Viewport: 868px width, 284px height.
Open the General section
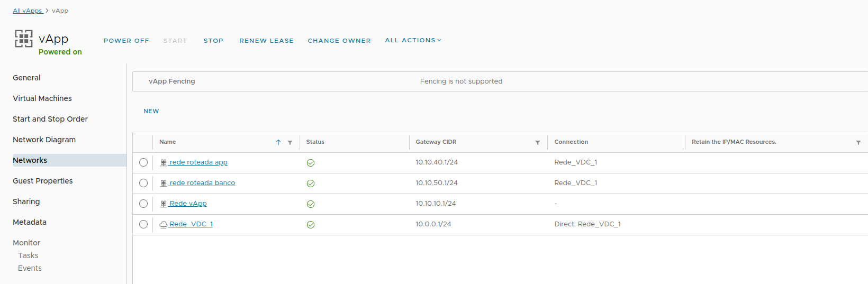(x=26, y=78)
